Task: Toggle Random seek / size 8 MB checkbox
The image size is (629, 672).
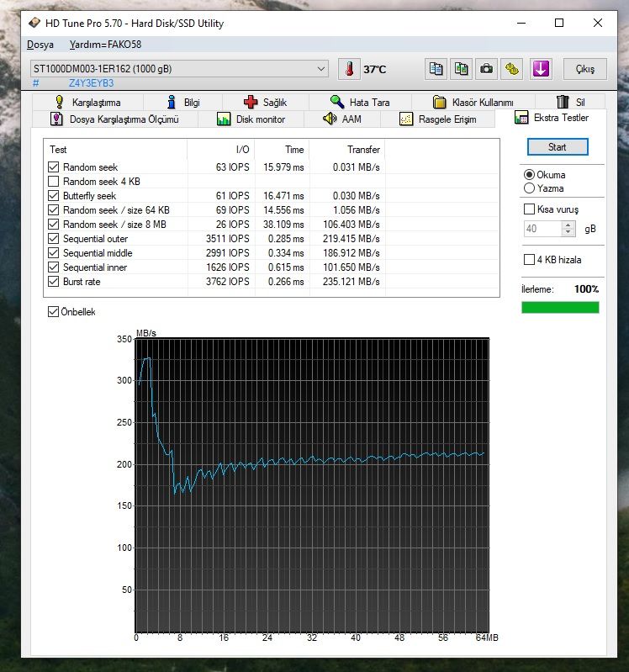Action: (x=53, y=225)
